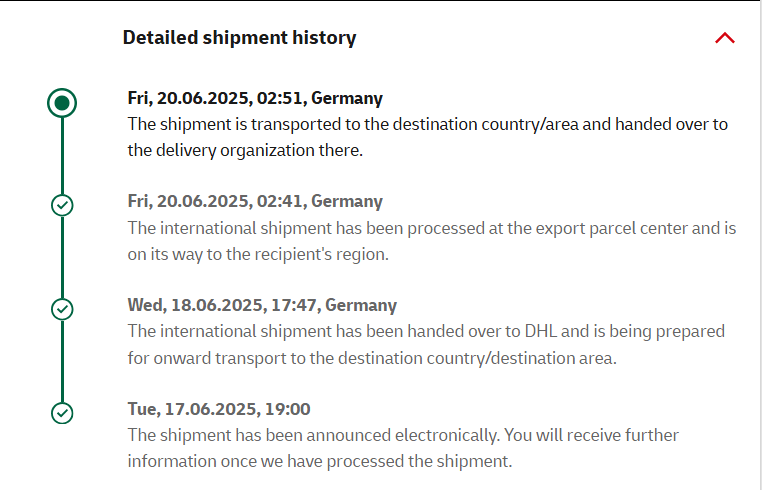Click the 17:47 timestamp in Wednesday's entry
The height and width of the screenshot is (490, 762).
(293, 305)
